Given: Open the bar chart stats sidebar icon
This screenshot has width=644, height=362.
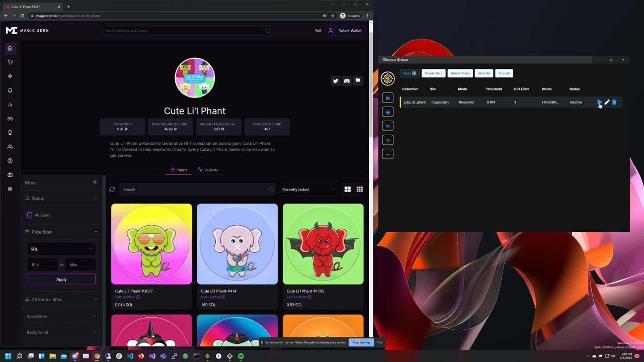Looking at the screenshot, I should point(10,105).
